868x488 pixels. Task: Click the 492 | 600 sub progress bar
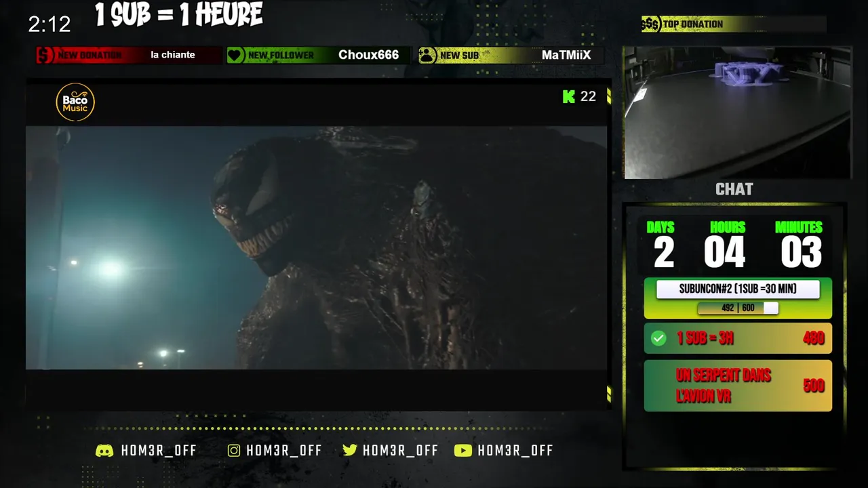[x=738, y=308]
